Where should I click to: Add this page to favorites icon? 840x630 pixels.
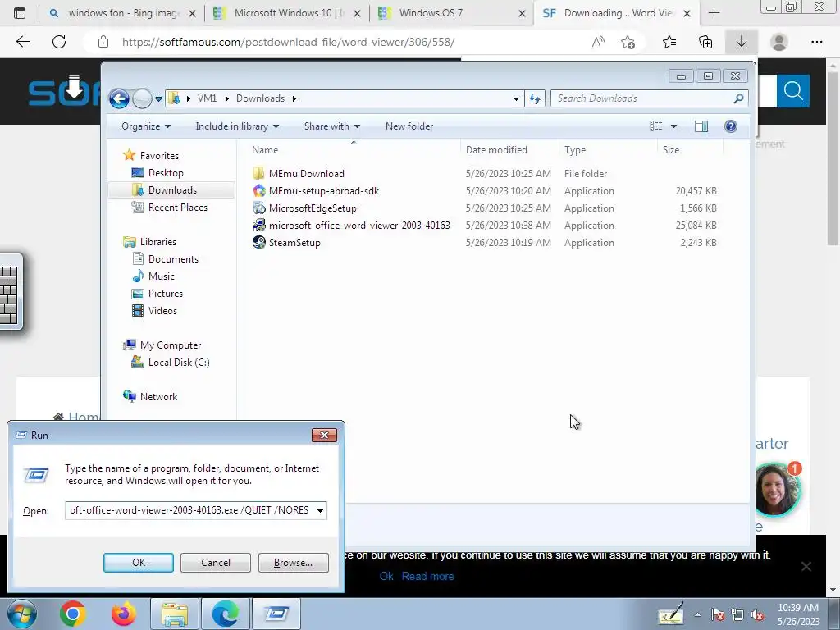click(628, 42)
